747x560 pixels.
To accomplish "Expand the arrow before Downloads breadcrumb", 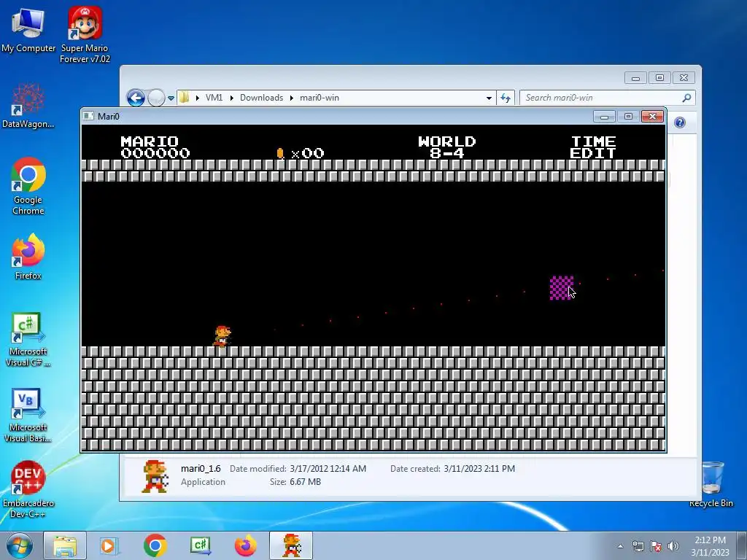I will coord(231,98).
